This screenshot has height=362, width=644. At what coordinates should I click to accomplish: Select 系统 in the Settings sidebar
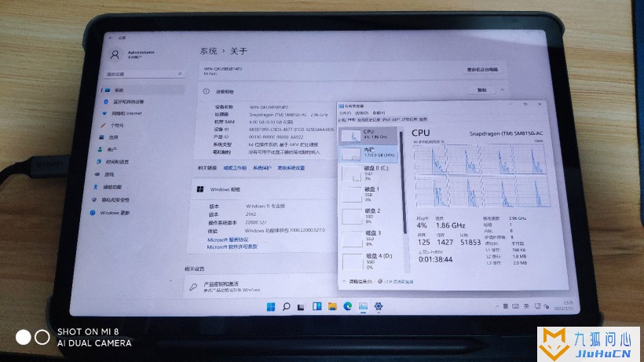click(142, 90)
